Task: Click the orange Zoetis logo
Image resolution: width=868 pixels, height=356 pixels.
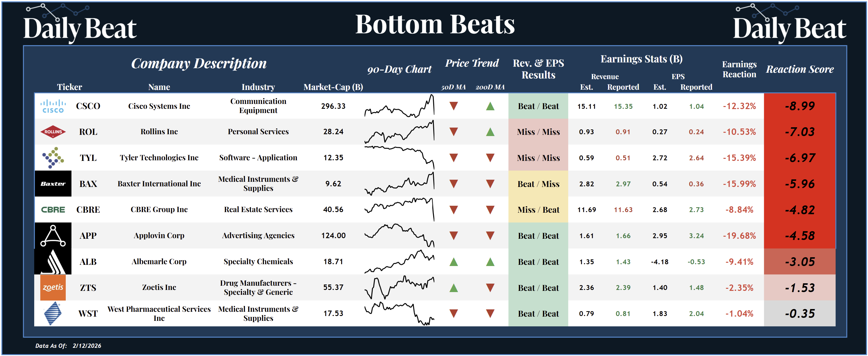Action: (x=53, y=288)
